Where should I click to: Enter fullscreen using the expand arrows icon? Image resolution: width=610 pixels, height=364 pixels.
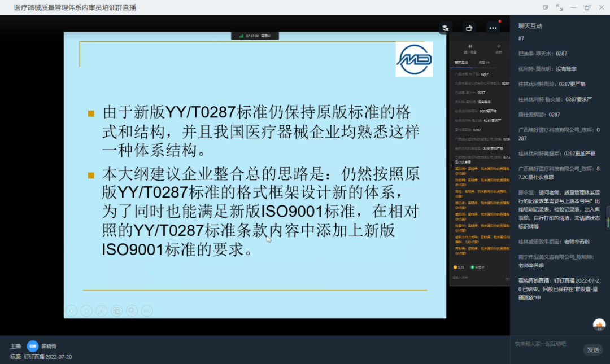click(x=559, y=7)
